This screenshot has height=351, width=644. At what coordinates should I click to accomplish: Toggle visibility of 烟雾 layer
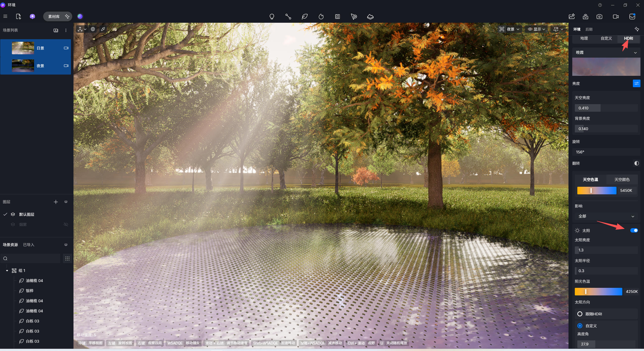(66, 224)
